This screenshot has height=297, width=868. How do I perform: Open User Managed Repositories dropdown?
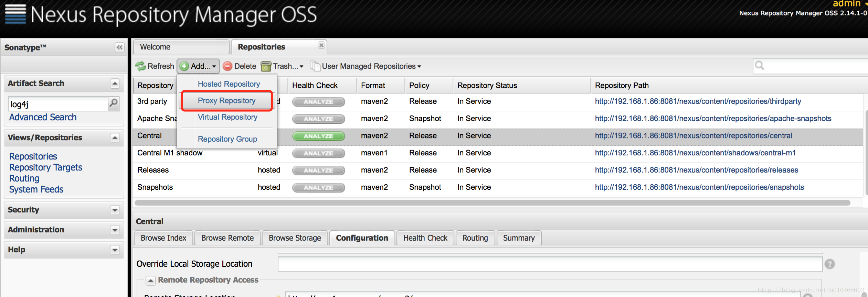(366, 66)
